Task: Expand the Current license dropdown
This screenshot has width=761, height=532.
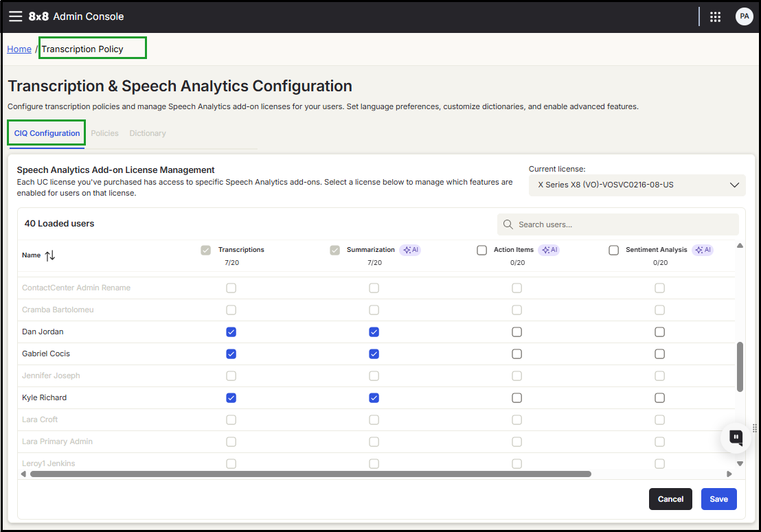Action: point(636,185)
